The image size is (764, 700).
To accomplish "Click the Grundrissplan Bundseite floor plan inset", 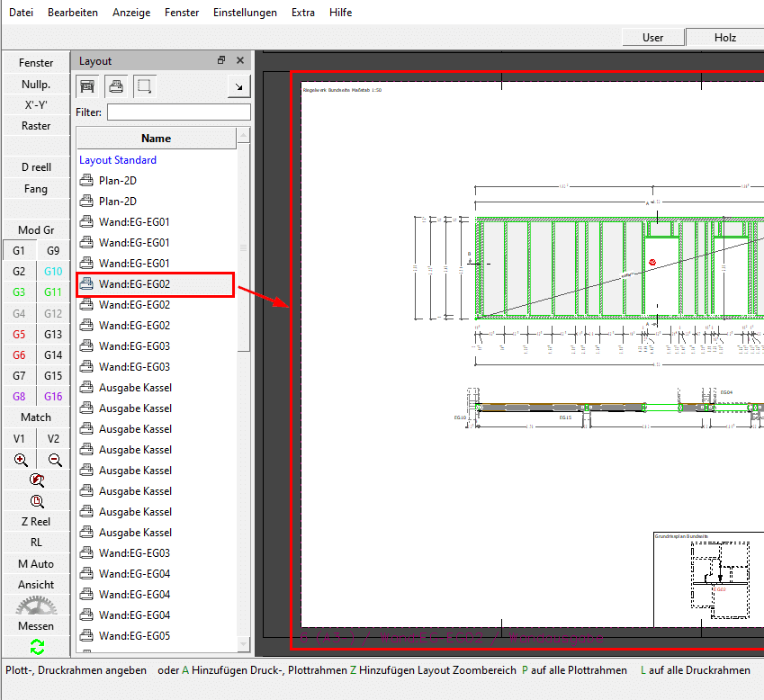I will [x=708, y=579].
